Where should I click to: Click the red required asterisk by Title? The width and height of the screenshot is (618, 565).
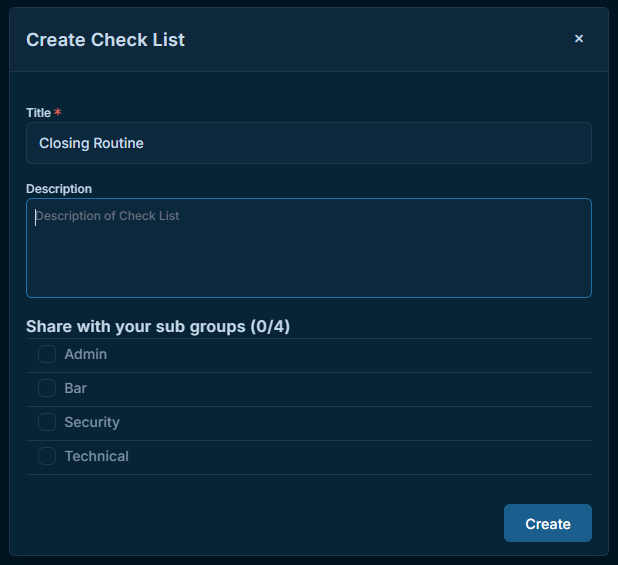tap(58, 112)
